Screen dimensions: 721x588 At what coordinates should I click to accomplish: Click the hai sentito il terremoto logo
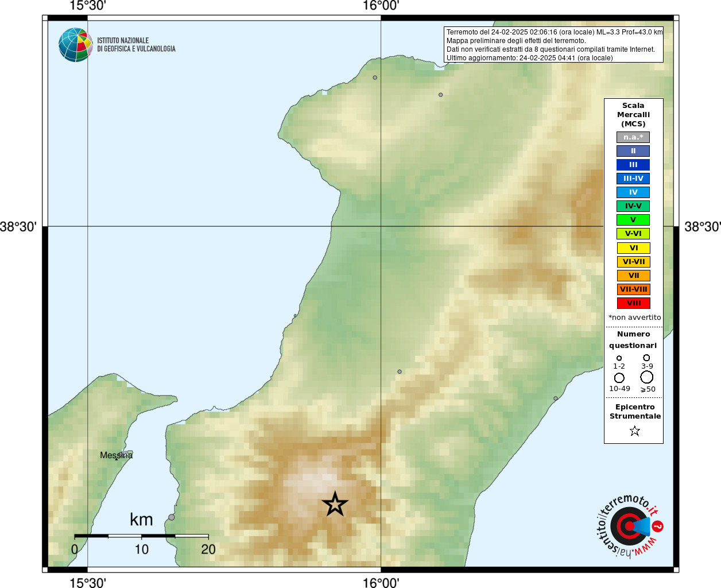click(630, 526)
